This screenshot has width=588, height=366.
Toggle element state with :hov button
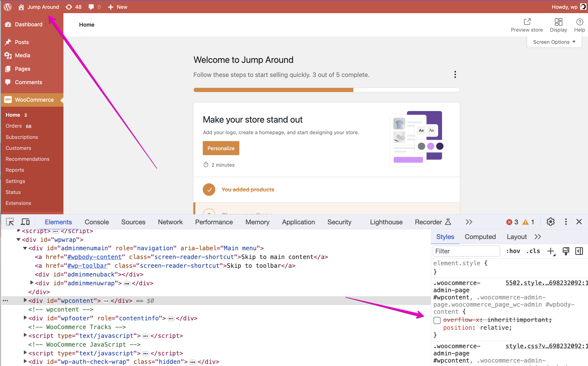coord(513,251)
